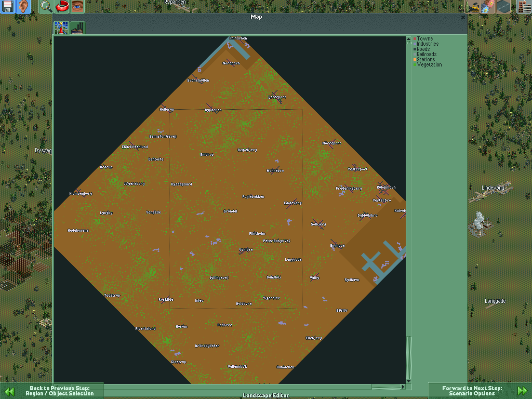Go forward to Scenario Options step
Image resolution: width=532 pixels, height=399 pixels.
click(x=480, y=391)
